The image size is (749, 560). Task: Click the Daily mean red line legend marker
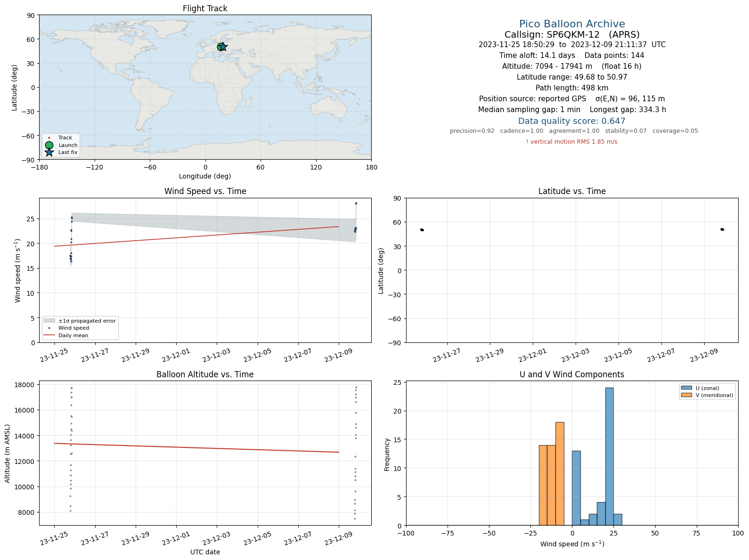click(49, 335)
